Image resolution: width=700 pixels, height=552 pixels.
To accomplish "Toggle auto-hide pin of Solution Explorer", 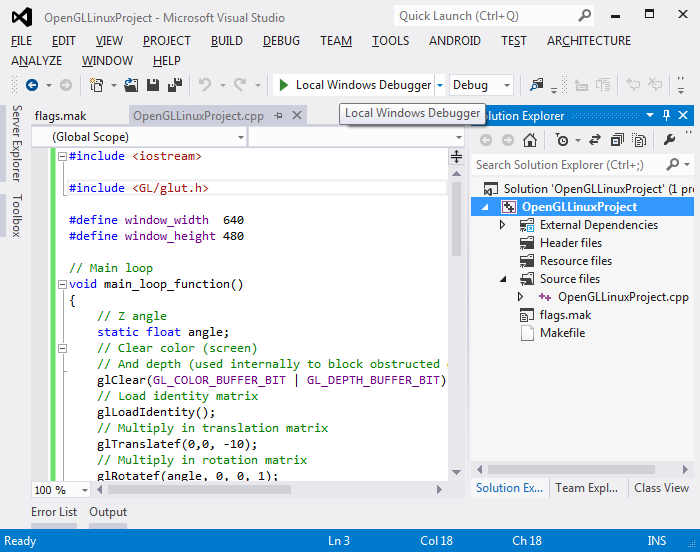I will pos(667,116).
